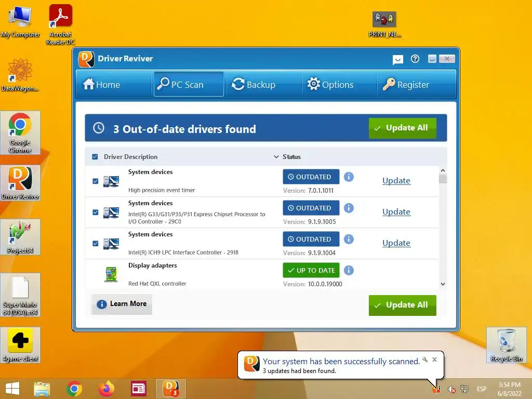Click the muted volume tray icon
Image resolution: width=532 pixels, height=399 pixels.
(x=451, y=389)
